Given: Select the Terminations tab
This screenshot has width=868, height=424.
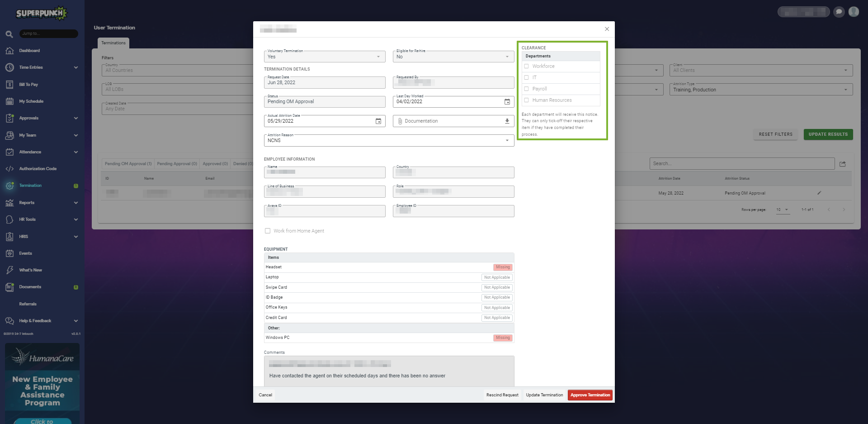Looking at the screenshot, I should (x=113, y=43).
